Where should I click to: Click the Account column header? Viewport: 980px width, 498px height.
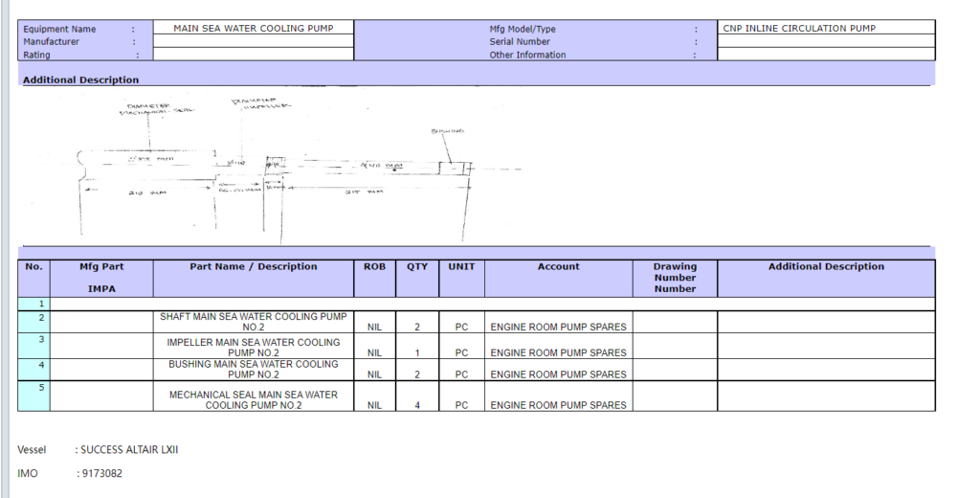(558, 267)
